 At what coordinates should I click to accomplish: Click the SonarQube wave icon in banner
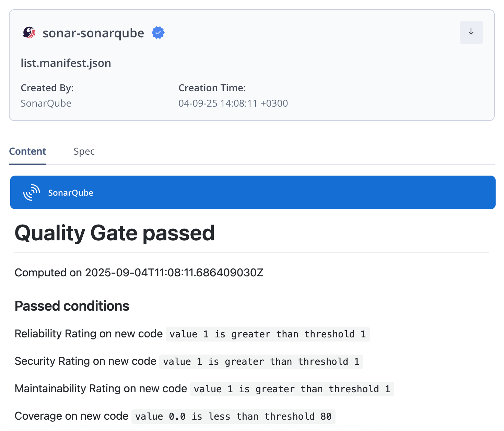point(32,192)
